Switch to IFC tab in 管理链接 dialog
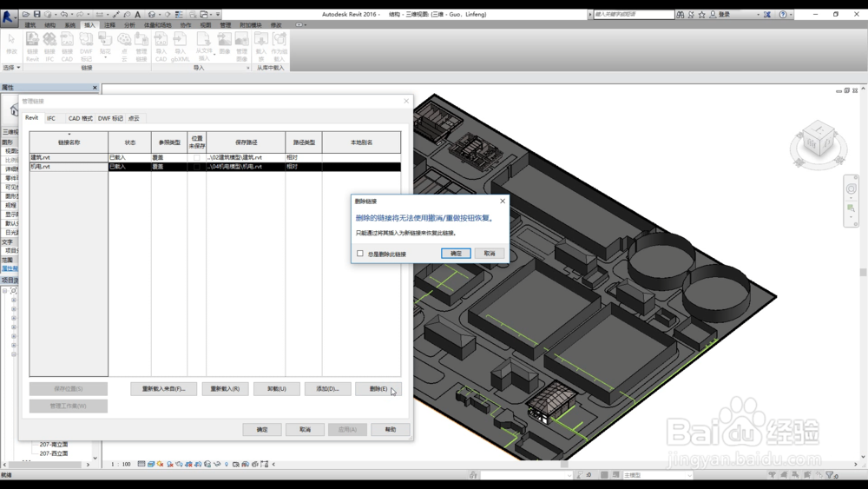This screenshot has width=868, height=489. 51,118
